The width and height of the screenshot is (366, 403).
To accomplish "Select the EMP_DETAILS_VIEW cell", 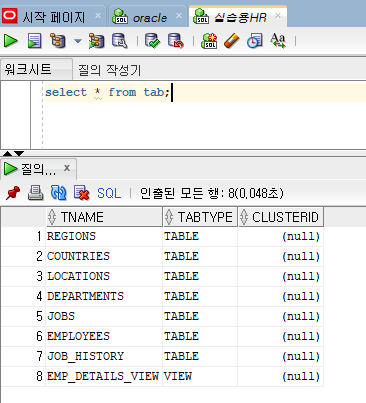I will pos(104,376).
